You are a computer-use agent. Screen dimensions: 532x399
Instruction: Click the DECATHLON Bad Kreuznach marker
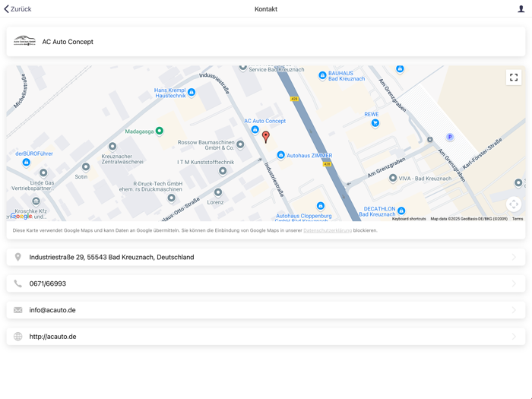click(401, 211)
